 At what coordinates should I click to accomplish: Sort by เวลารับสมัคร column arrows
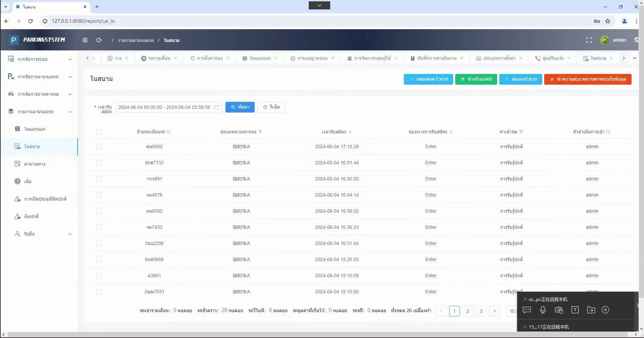pos(350,132)
